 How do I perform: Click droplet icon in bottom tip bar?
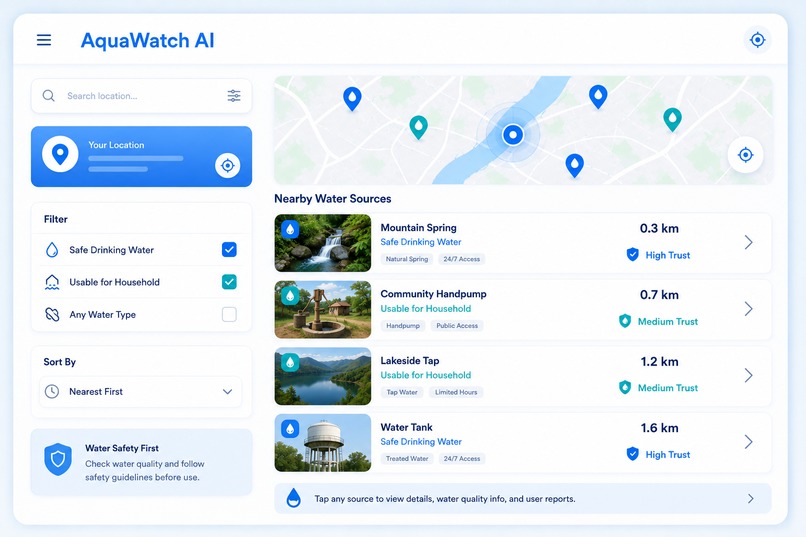[x=294, y=497]
